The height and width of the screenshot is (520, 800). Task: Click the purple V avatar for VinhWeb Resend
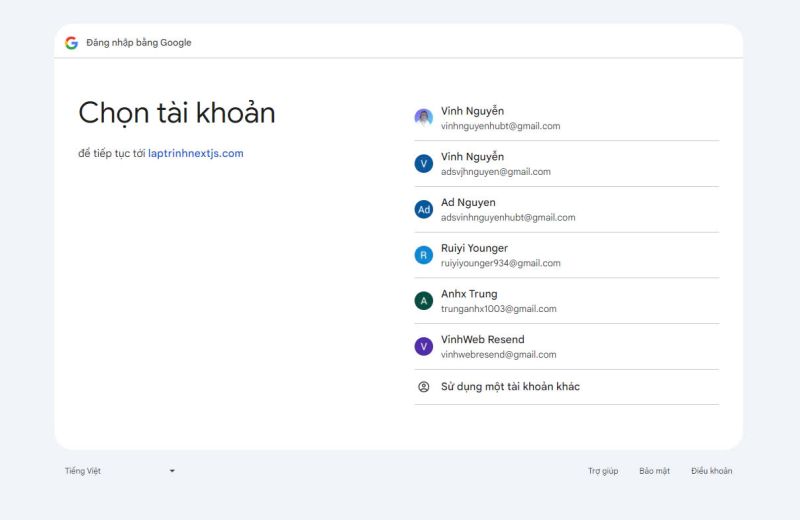[423, 346]
